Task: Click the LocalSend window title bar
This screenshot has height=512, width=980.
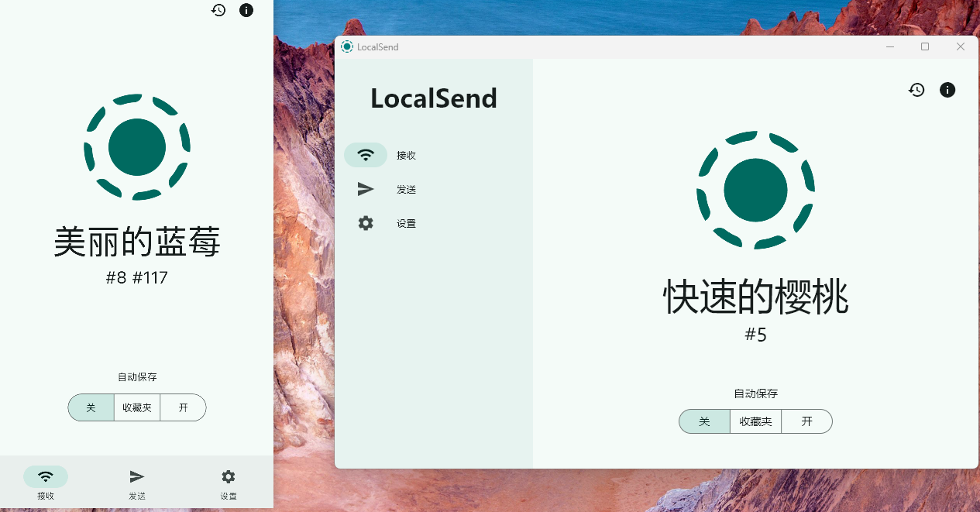Action: click(620, 46)
